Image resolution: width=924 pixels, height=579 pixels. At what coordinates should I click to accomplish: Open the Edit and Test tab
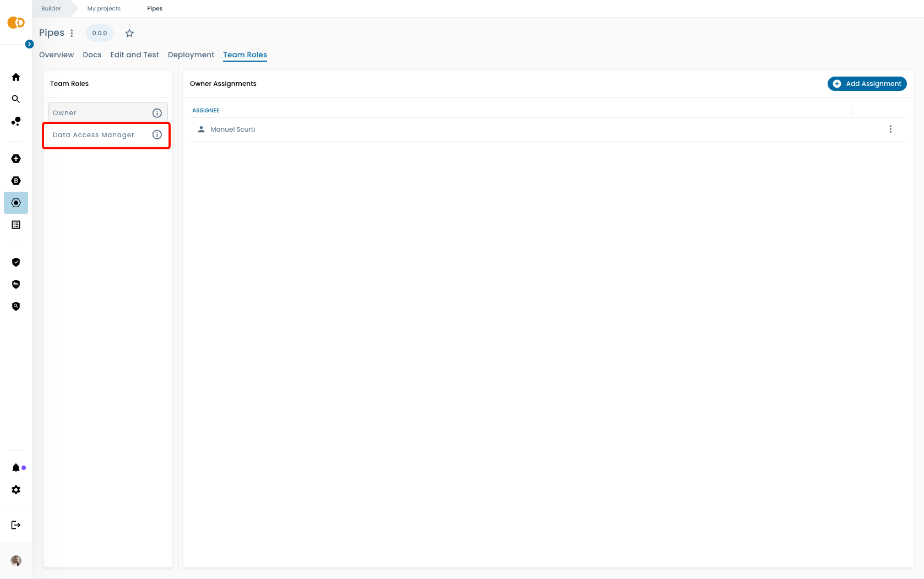pos(134,55)
